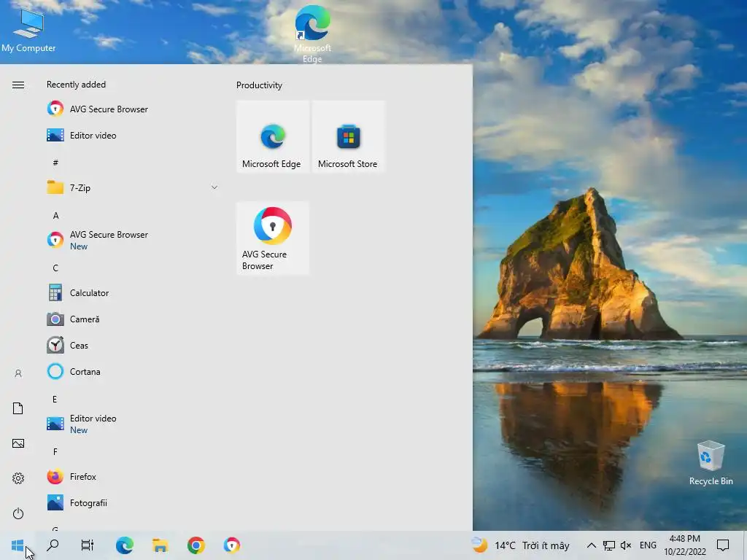
Task: Open File Explorer from taskbar
Action: [160, 545]
